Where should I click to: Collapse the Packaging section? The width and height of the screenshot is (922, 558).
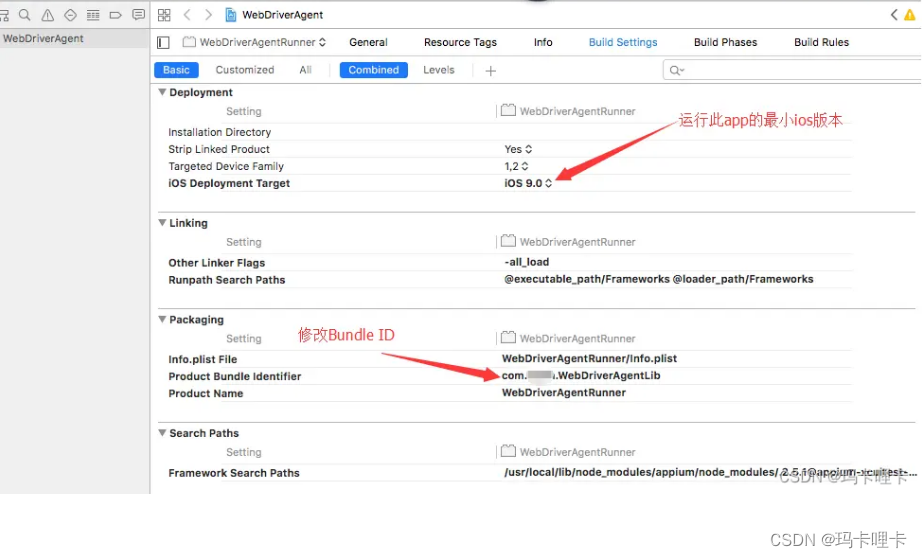tap(162, 319)
